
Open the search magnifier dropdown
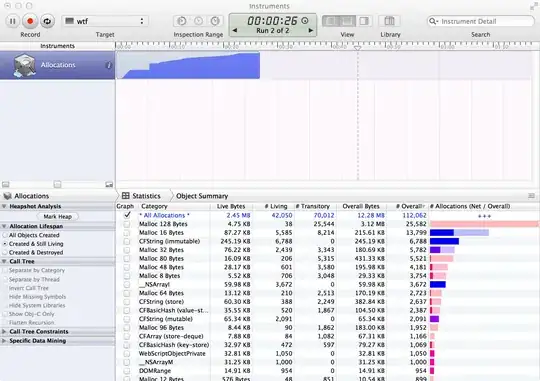pos(433,21)
